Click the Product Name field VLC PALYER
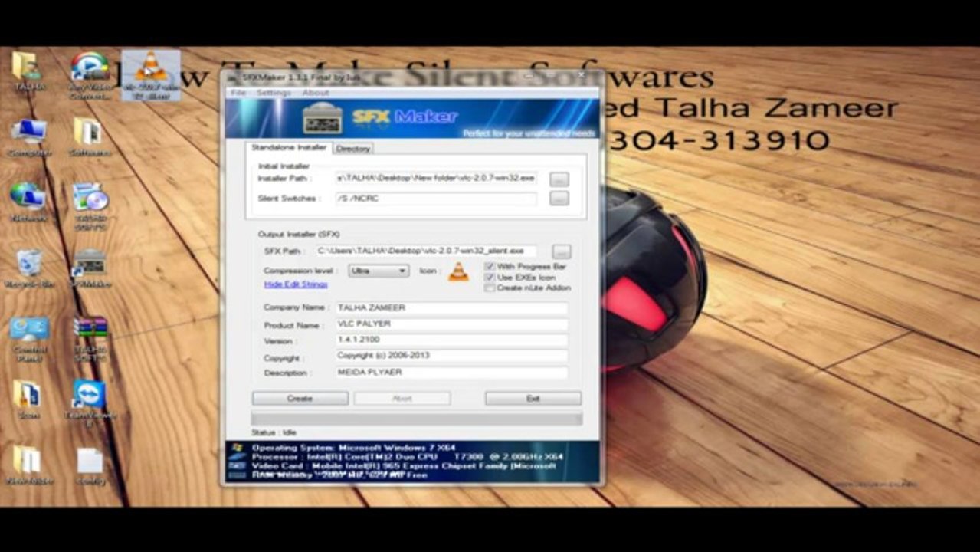 coord(451,324)
